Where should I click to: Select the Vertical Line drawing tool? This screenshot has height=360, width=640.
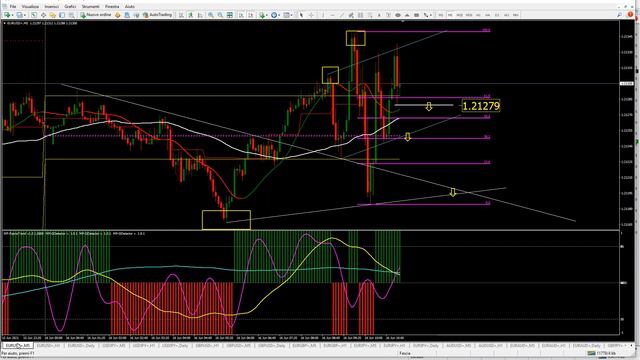[323, 15]
